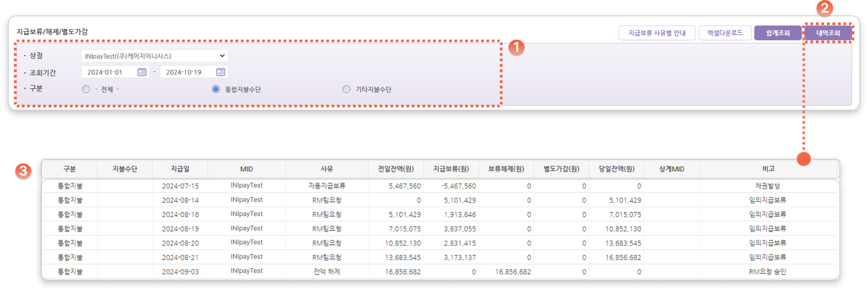Select the 기타지불수단 radio button
This screenshot has height=291, width=868.
[x=346, y=89]
